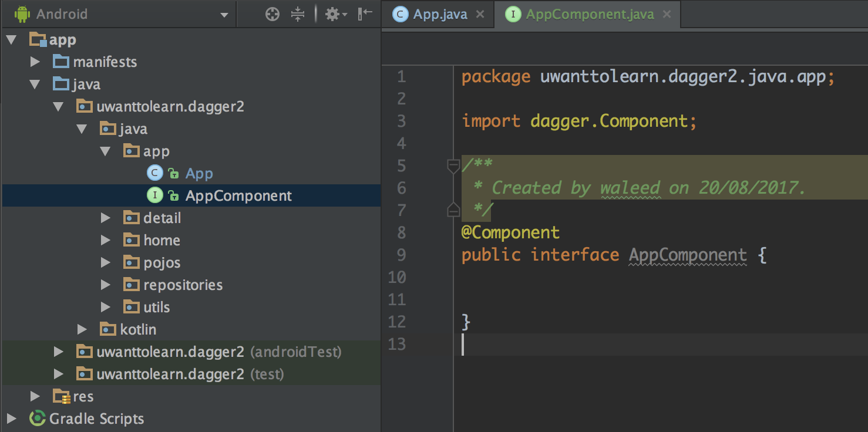The height and width of the screenshot is (432, 868).
Task: Click the collapse all icon
Action: pyautogui.click(x=298, y=15)
